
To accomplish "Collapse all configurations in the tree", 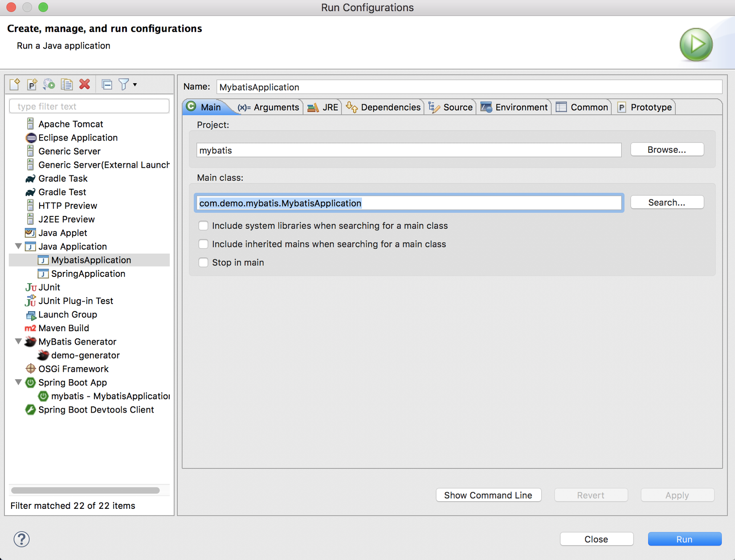I will pos(107,84).
